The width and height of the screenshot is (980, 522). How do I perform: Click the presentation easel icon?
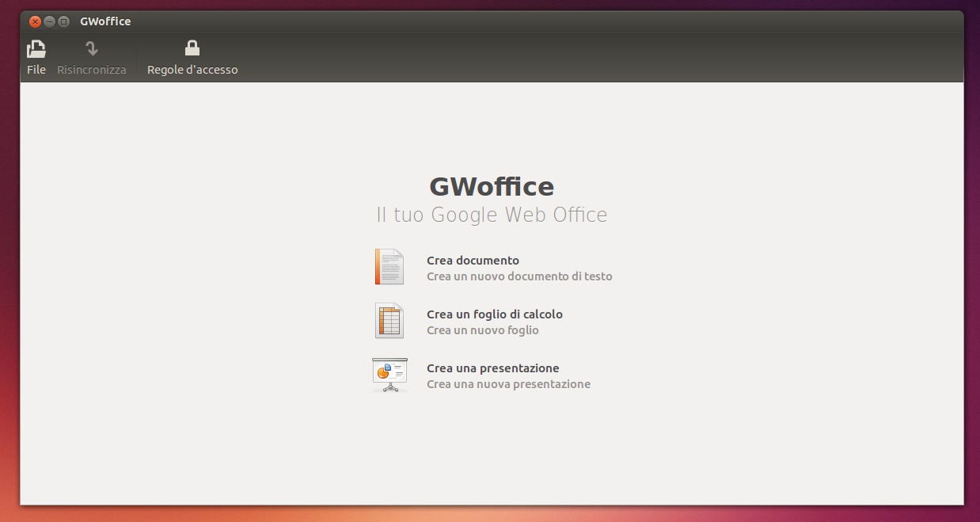(389, 375)
